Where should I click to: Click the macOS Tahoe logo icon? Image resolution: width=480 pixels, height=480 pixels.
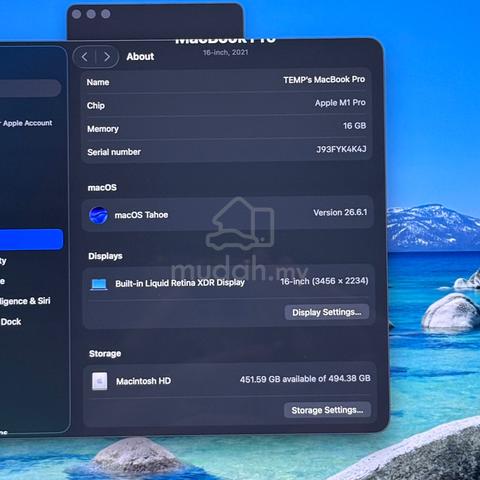click(x=98, y=215)
